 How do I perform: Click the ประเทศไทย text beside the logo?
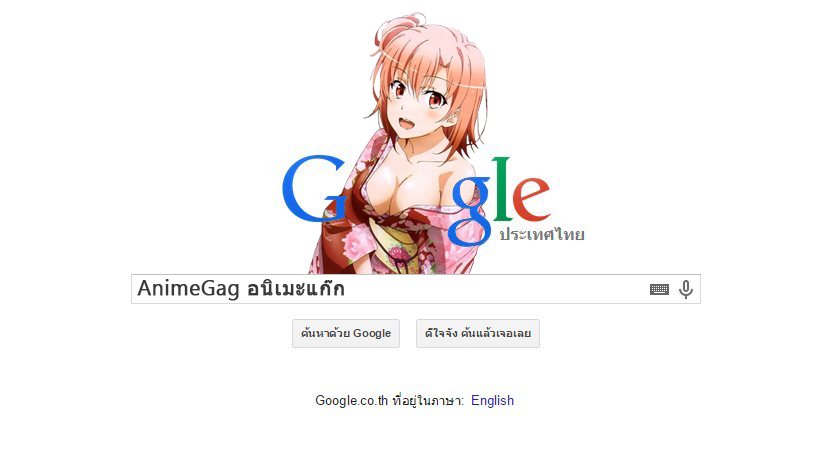(x=541, y=234)
